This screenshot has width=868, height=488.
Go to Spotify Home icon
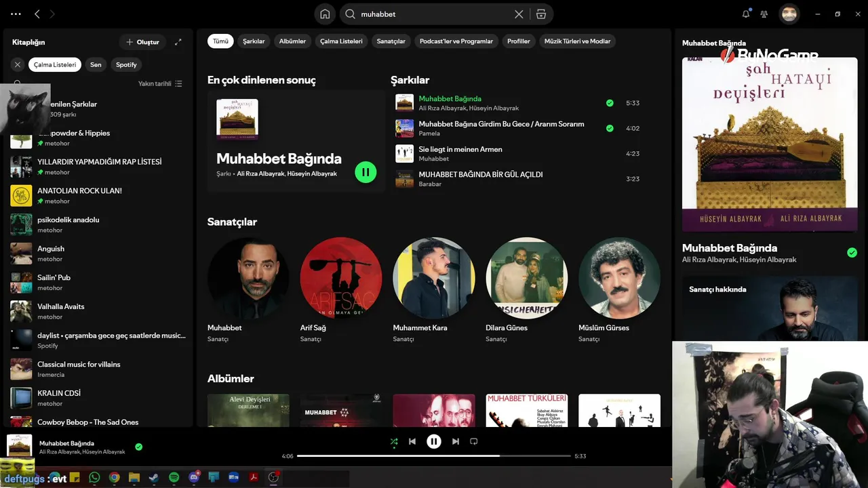point(325,14)
